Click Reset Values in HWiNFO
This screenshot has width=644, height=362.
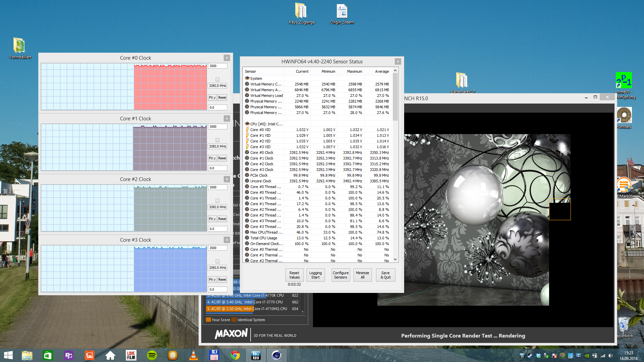click(x=294, y=275)
